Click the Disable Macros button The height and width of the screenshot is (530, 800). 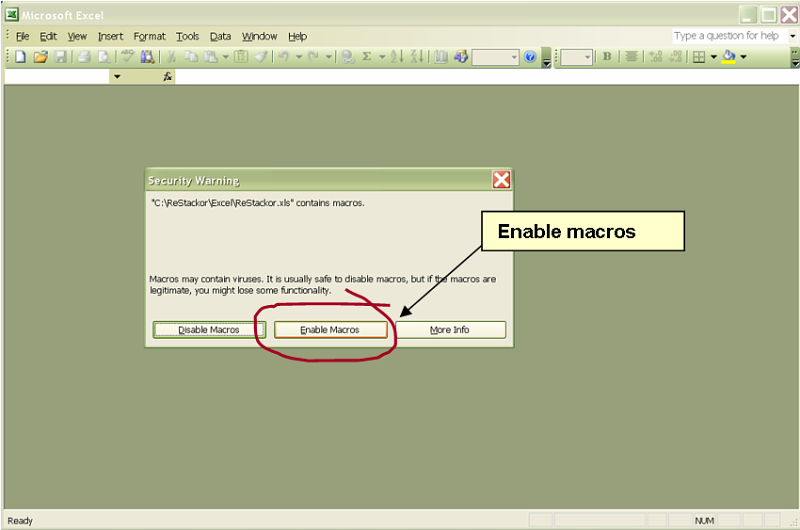click(x=209, y=330)
